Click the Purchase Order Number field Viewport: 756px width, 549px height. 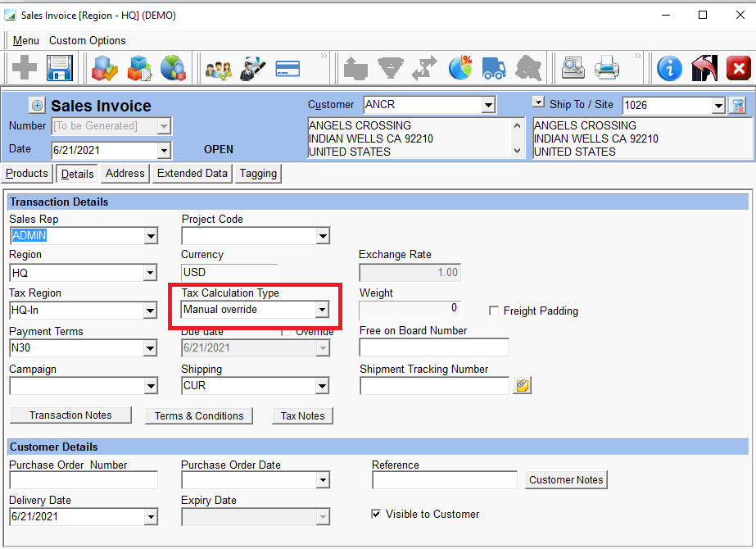coord(83,480)
